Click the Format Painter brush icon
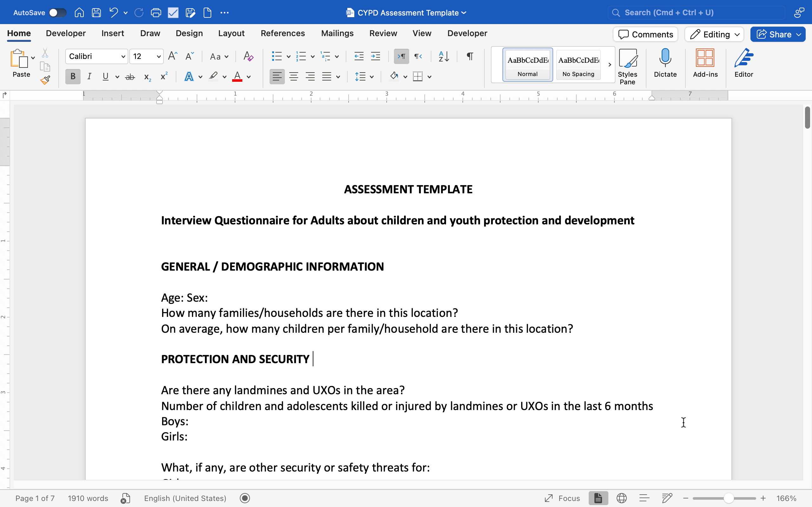Screen dimensions: 812x507 tap(45, 80)
